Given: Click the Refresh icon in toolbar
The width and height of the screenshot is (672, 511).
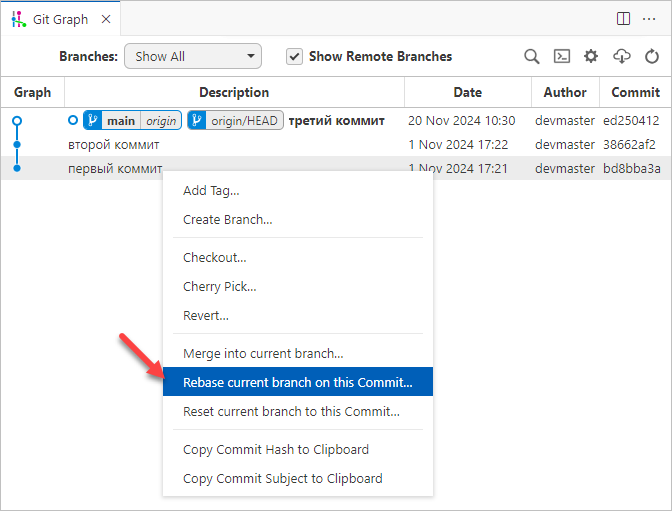Looking at the screenshot, I should pyautogui.click(x=652, y=57).
